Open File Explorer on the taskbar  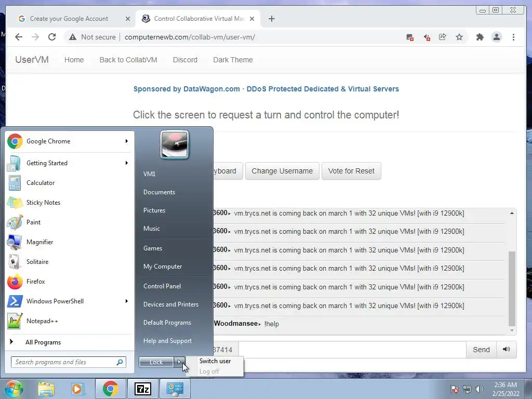pos(46,389)
